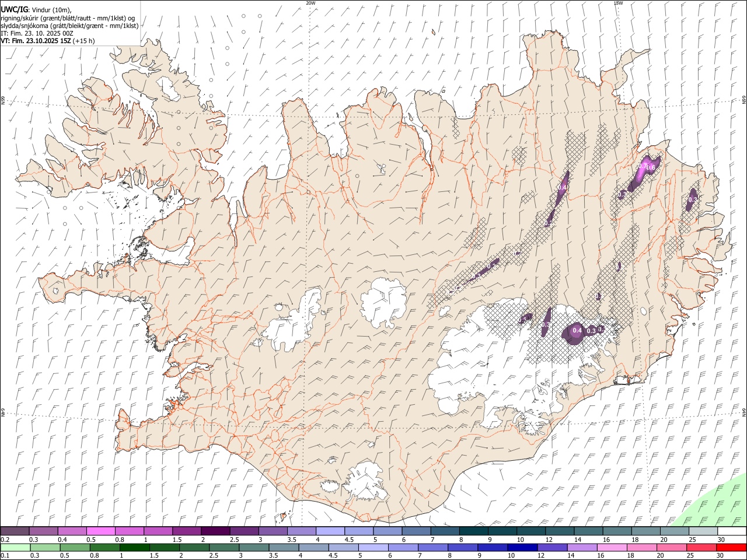Screen dimensions: 747x560
Task: Click the 'rigning/skúrir' legend description line
Action: 68,18
